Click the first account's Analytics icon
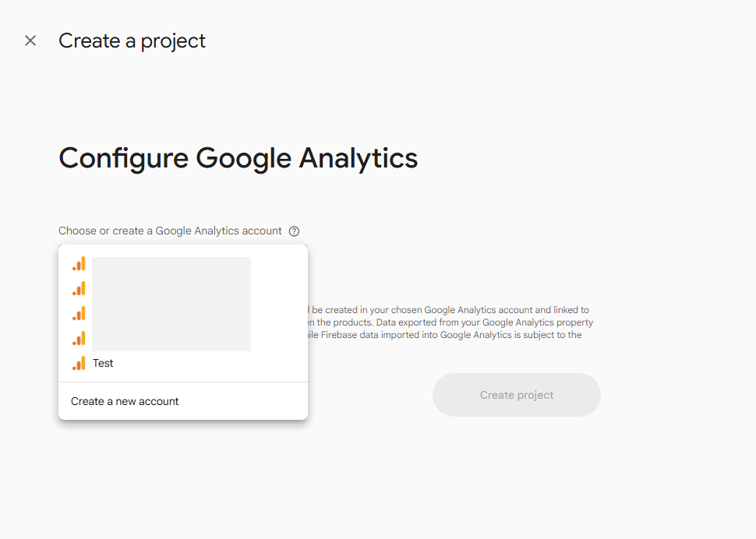Image resolution: width=756 pixels, height=539 pixels. [79, 263]
